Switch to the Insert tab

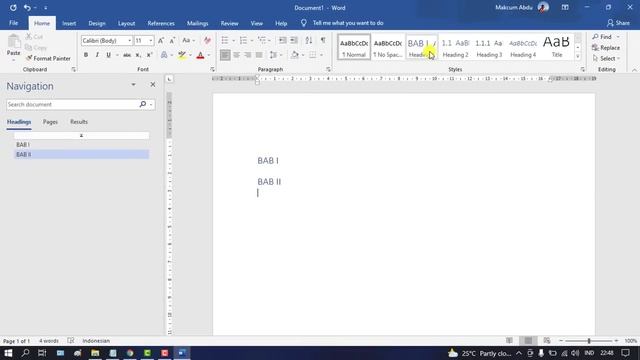tap(69, 23)
